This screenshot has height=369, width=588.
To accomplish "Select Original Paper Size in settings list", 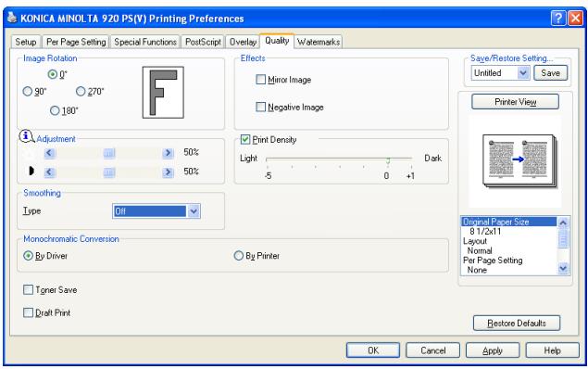I will [x=509, y=222].
